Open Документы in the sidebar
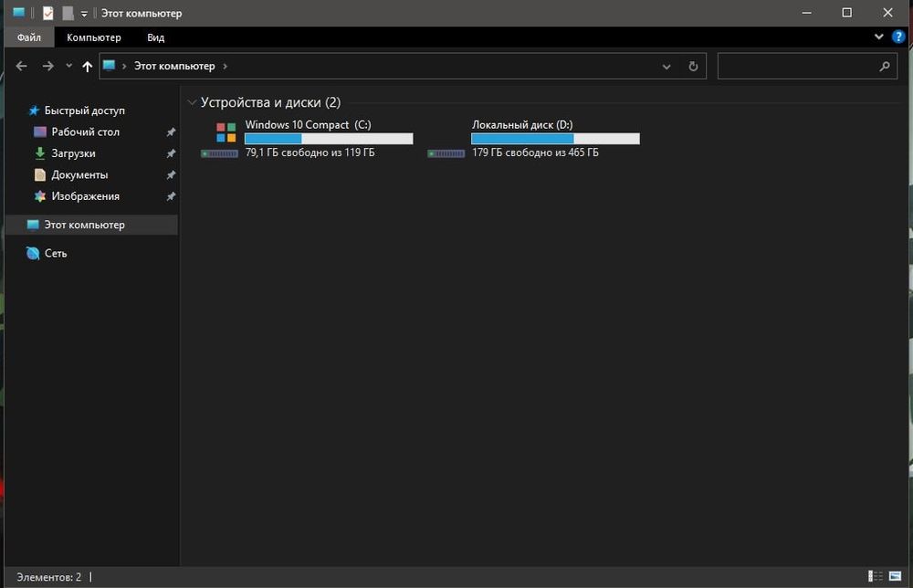This screenshot has height=588, width=913. [x=79, y=175]
